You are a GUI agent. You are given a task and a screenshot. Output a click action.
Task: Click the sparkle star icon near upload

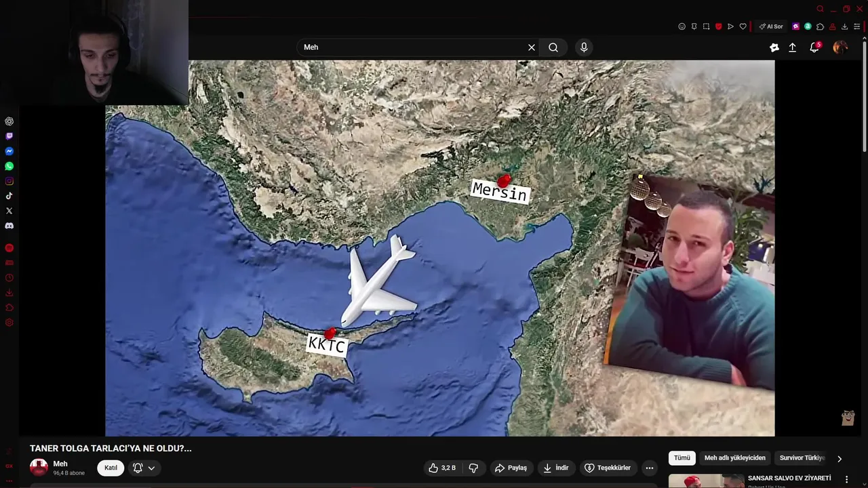[774, 47]
